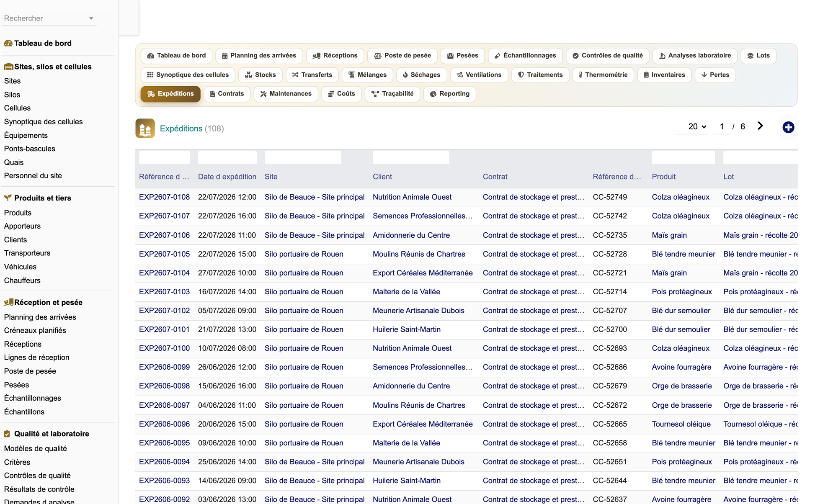Open Lignes de réception in the sidebar
This screenshot has width=815, height=504.
click(x=37, y=357)
